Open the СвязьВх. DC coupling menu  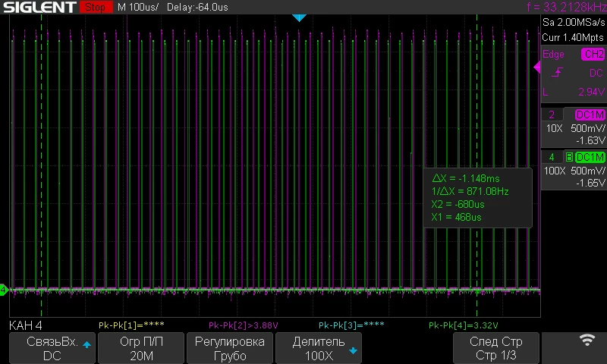(52, 348)
